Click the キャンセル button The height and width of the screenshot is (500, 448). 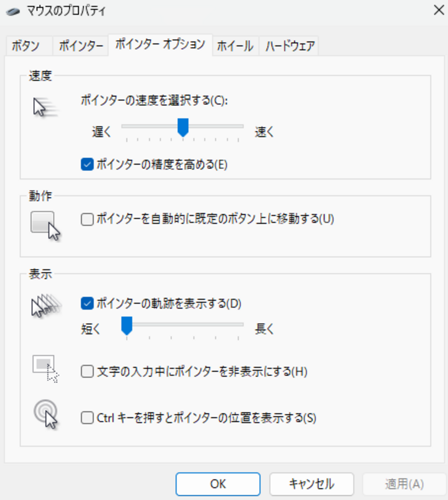click(x=311, y=484)
